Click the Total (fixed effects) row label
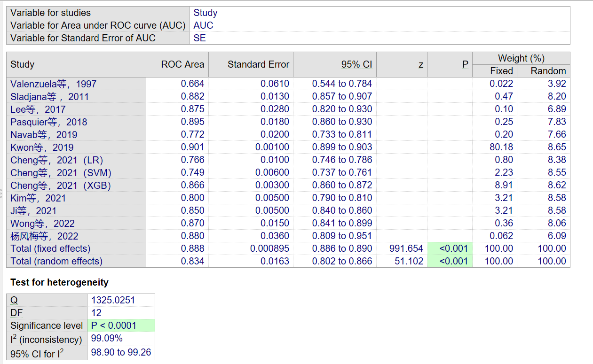This screenshot has height=364, width=593. [50, 248]
